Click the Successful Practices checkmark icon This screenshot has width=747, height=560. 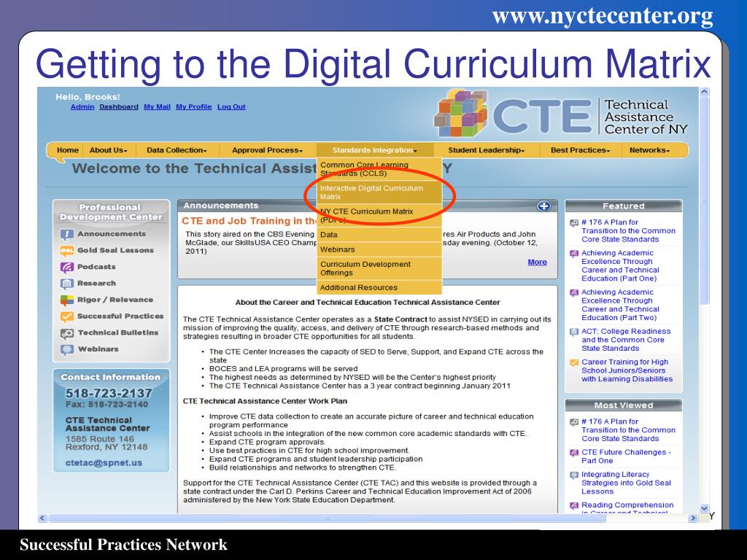tap(66, 316)
